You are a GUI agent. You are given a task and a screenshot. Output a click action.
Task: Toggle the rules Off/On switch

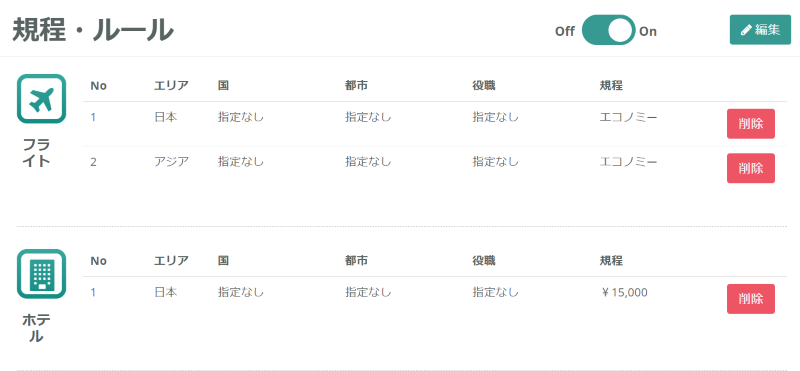608,30
